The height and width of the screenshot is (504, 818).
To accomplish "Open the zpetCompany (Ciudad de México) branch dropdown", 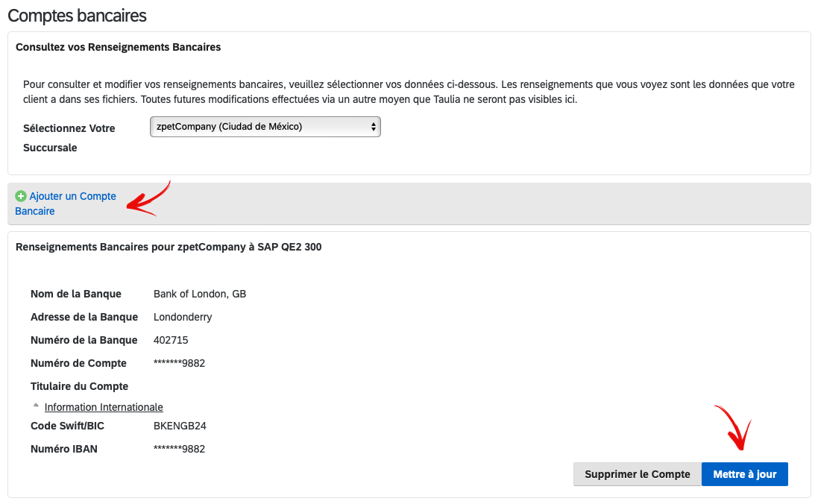I will pyautogui.click(x=265, y=127).
